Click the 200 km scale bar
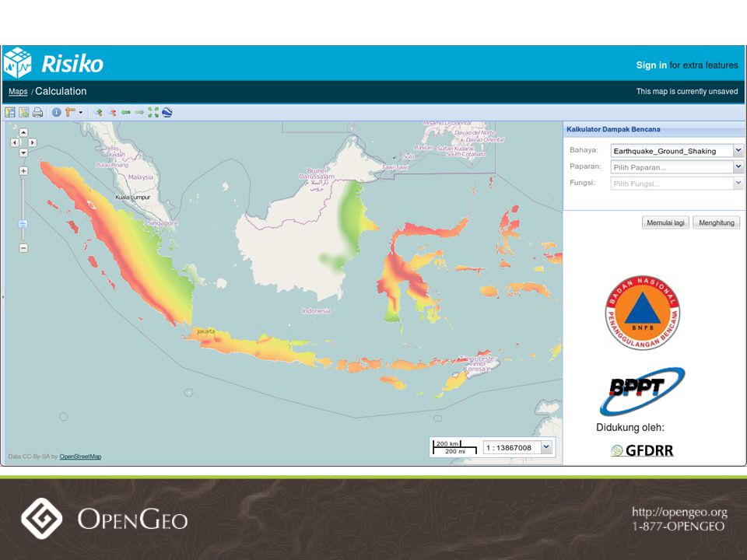The image size is (747, 560). 447,444
